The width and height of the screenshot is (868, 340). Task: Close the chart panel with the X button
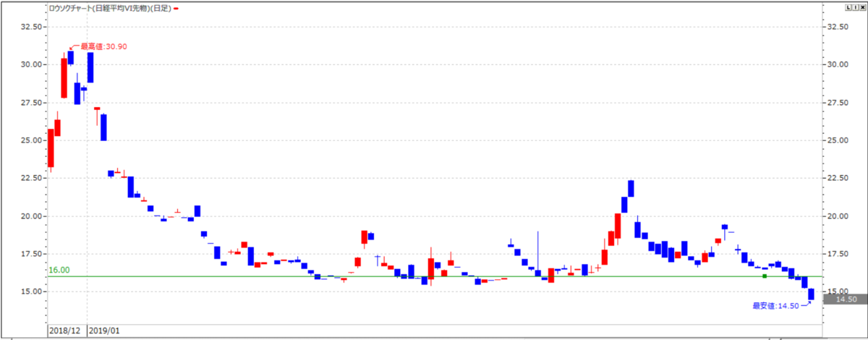tap(863, 7)
